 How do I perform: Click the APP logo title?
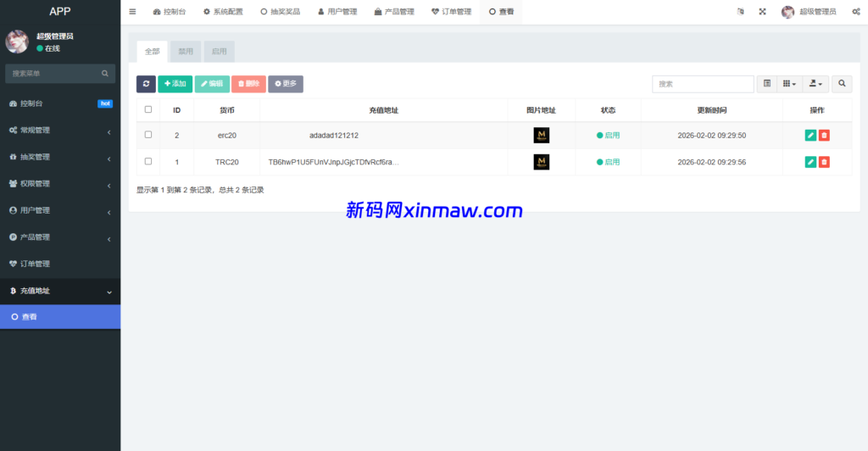60,12
